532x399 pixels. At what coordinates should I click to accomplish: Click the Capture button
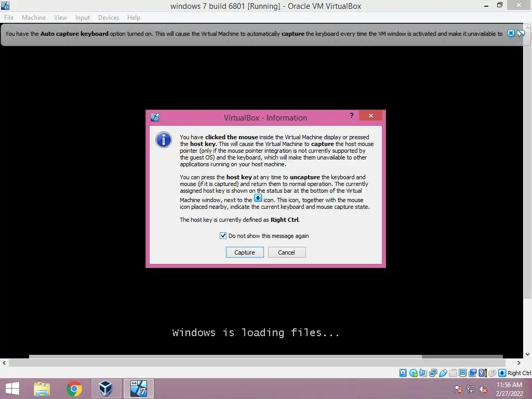pos(245,252)
